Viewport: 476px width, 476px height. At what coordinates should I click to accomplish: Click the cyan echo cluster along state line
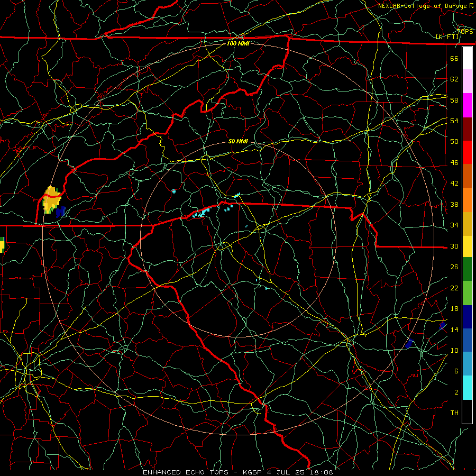(x=202, y=212)
